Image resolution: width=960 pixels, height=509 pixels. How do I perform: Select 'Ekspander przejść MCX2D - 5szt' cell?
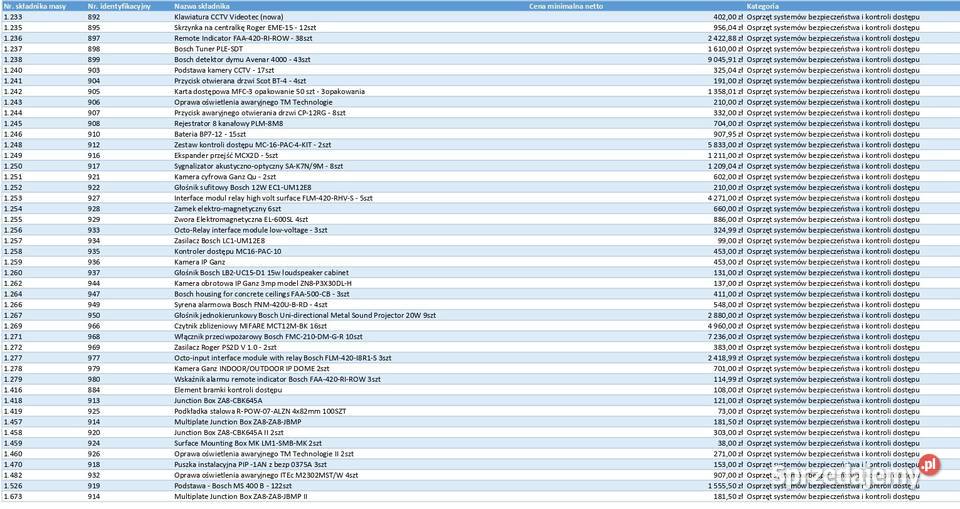coord(226,156)
